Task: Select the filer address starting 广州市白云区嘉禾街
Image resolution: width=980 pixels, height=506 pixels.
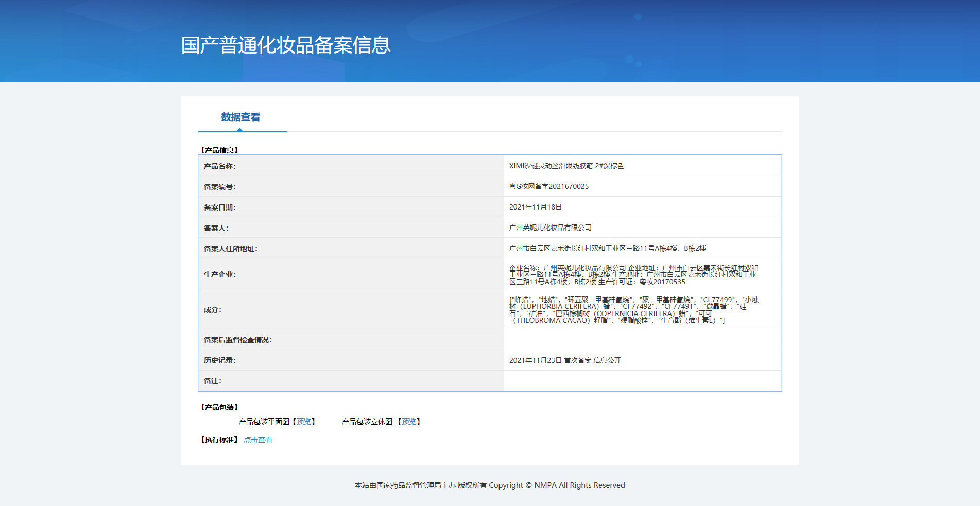Action: (x=608, y=248)
